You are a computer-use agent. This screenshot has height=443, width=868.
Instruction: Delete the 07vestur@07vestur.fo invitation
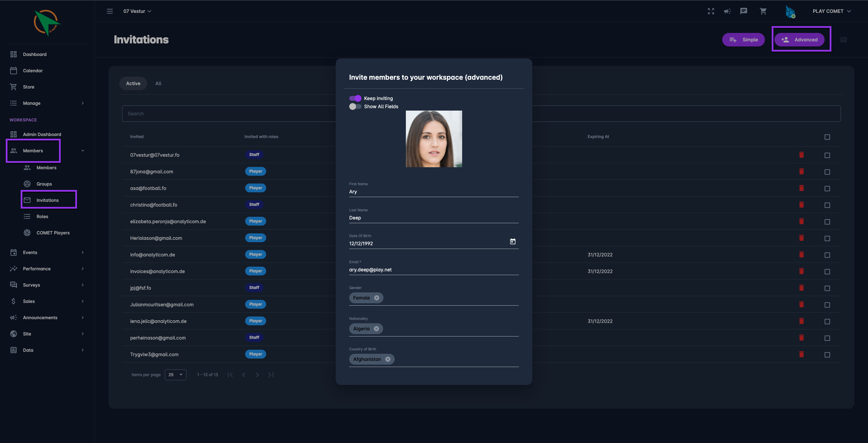pos(802,155)
